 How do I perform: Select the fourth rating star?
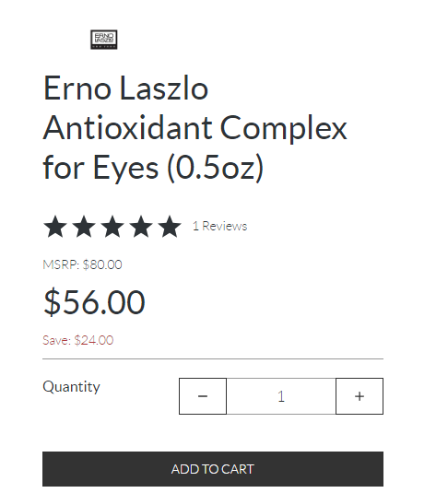click(x=141, y=226)
